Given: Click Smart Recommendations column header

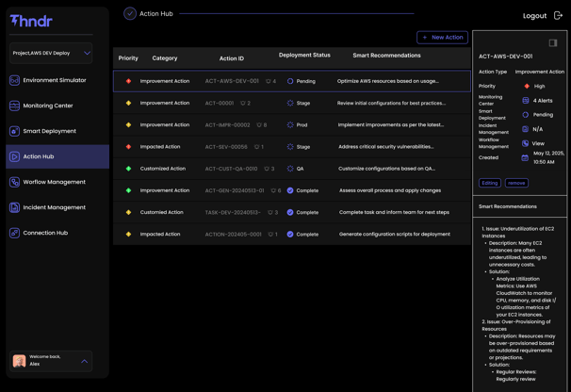Looking at the screenshot, I should pyautogui.click(x=386, y=55).
